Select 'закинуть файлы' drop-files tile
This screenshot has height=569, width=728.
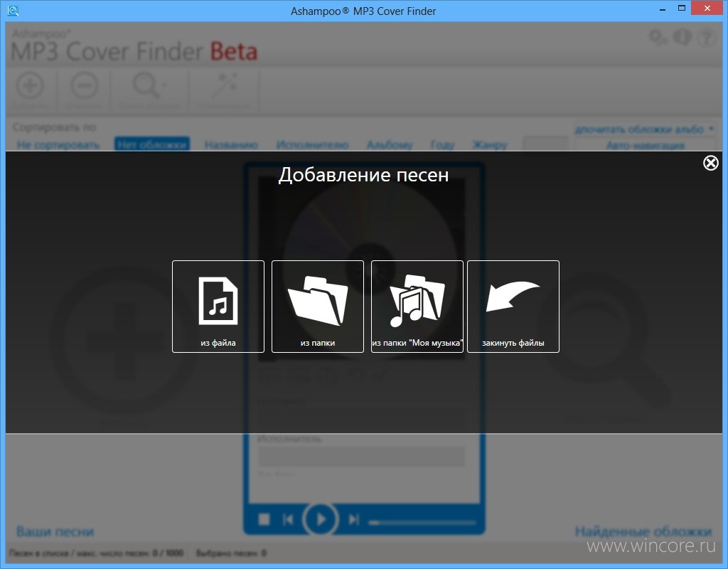513,307
